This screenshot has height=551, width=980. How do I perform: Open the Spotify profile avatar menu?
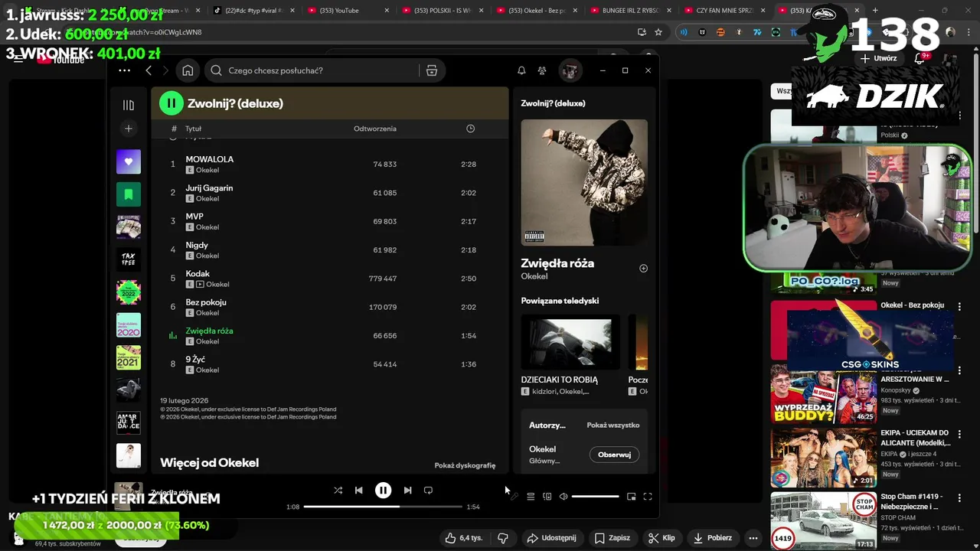(570, 70)
